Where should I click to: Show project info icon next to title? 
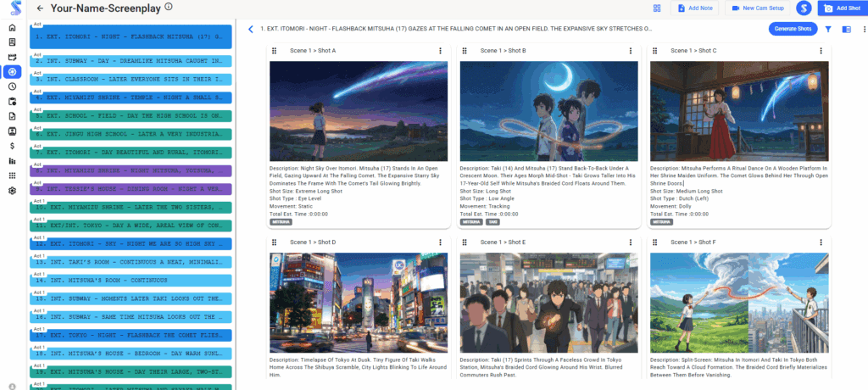[169, 7]
